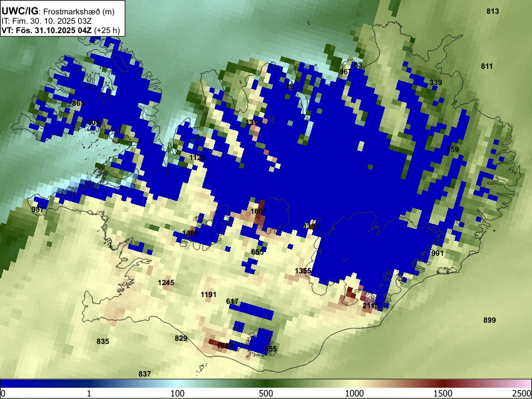Click the 967 value label
532x399 pixels.
[345, 72]
